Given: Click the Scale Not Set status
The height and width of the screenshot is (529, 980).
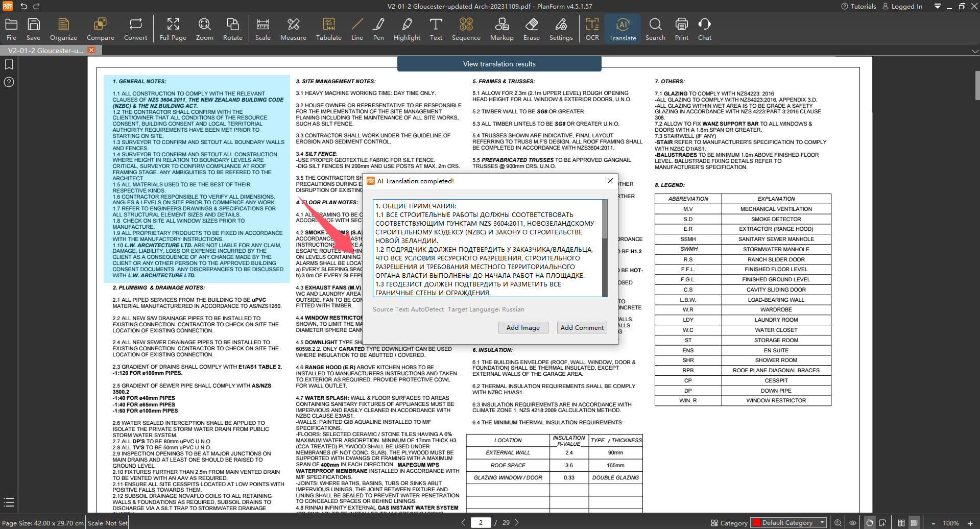Looking at the screenshot, I should pos(108,523).
